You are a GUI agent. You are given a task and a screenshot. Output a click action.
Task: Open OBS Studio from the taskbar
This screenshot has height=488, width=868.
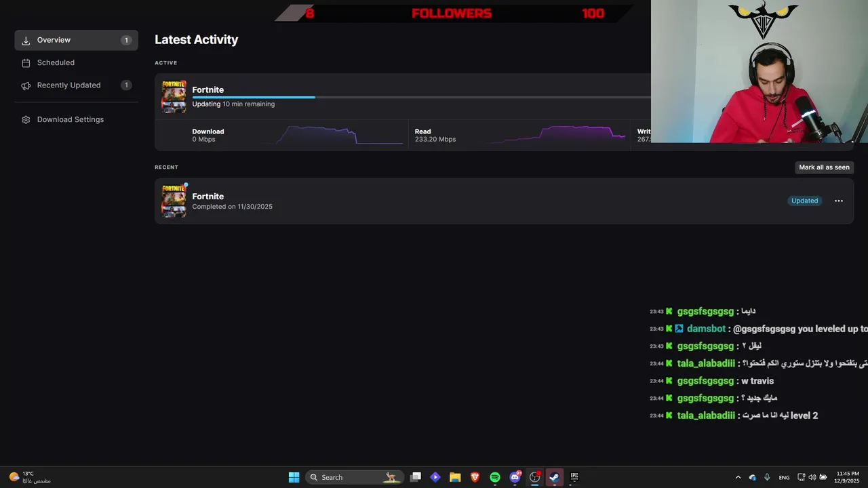pyautogui.click(x=534, y=477)
